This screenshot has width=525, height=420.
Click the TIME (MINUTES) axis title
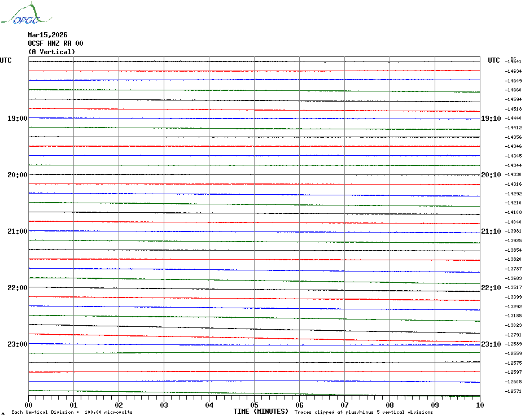click(261, 412)
